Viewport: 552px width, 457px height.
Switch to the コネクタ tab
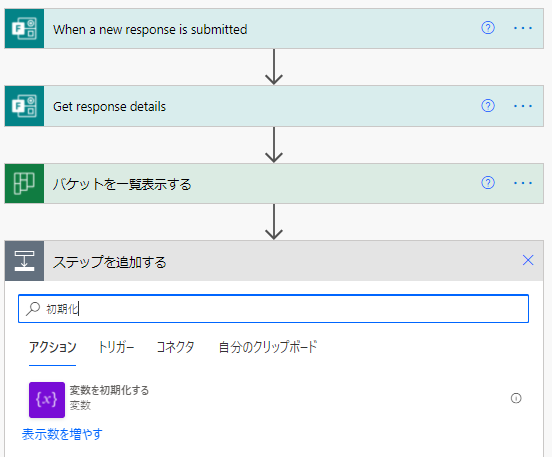tap(175, 347)
